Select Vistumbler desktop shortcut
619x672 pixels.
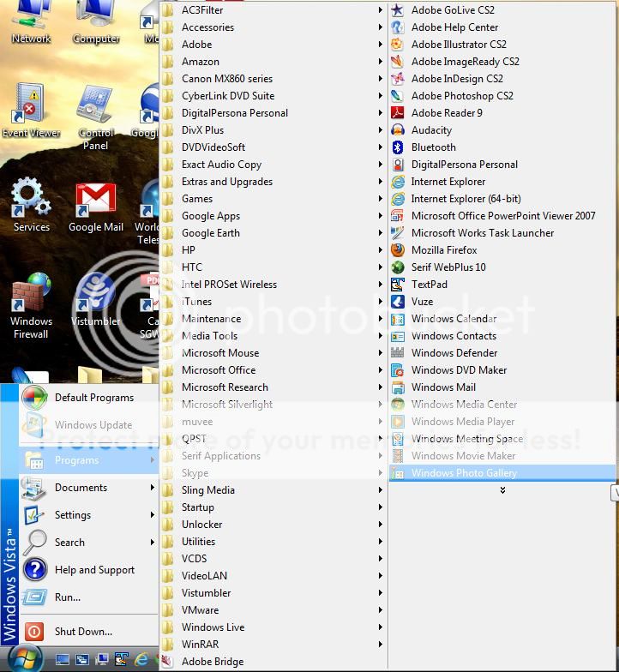[96, 300]
